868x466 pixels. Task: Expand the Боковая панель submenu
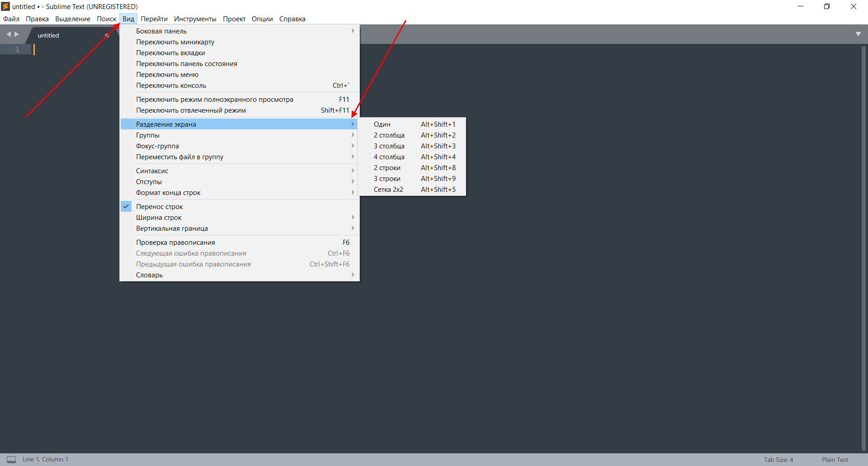click(x=161, y=31)
